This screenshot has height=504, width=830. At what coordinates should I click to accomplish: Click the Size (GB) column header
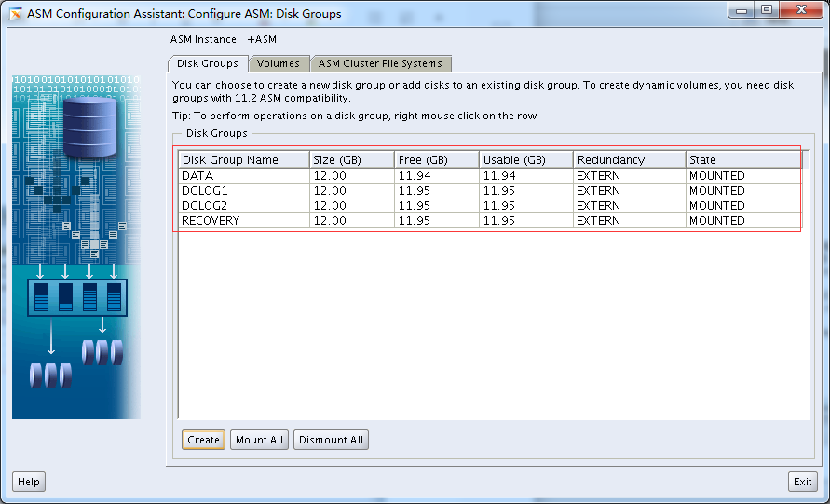click(x=352, y=160)
